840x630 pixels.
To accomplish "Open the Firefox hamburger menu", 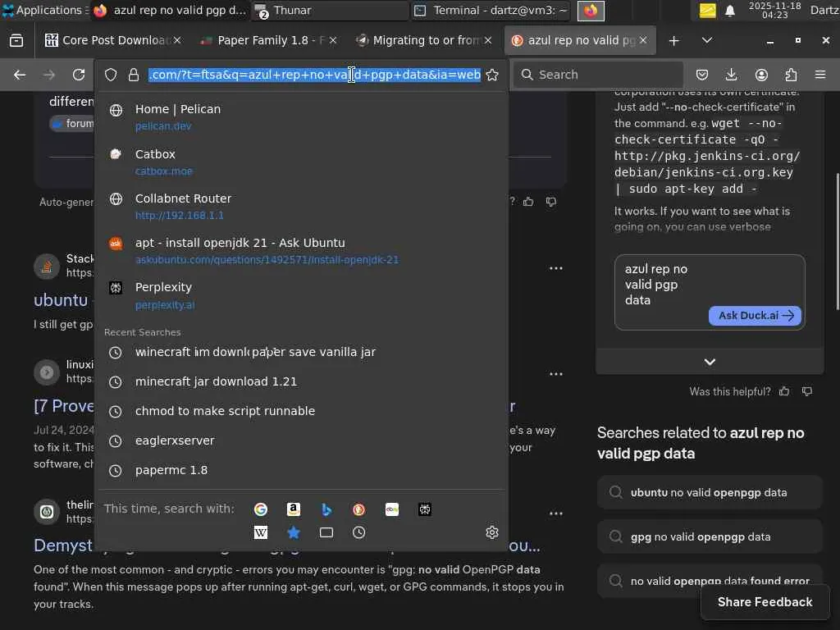I will [820, 75].
